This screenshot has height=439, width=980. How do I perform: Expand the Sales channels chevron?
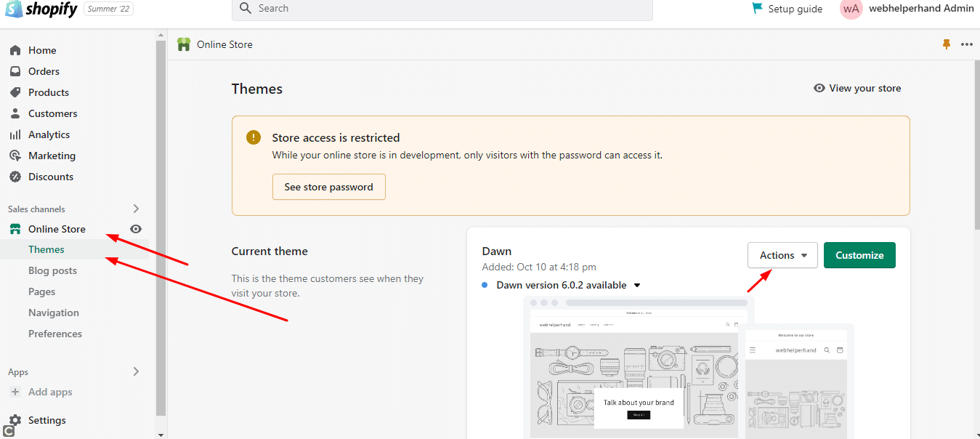tap(136, 209)
